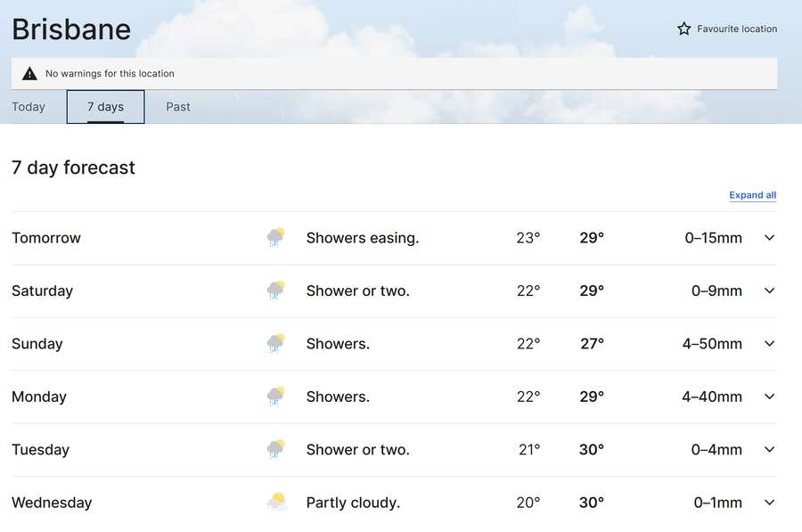Viewport: 802px width, 532px height.
Task: Click the Favourite location label
Action: coord(737,28)
